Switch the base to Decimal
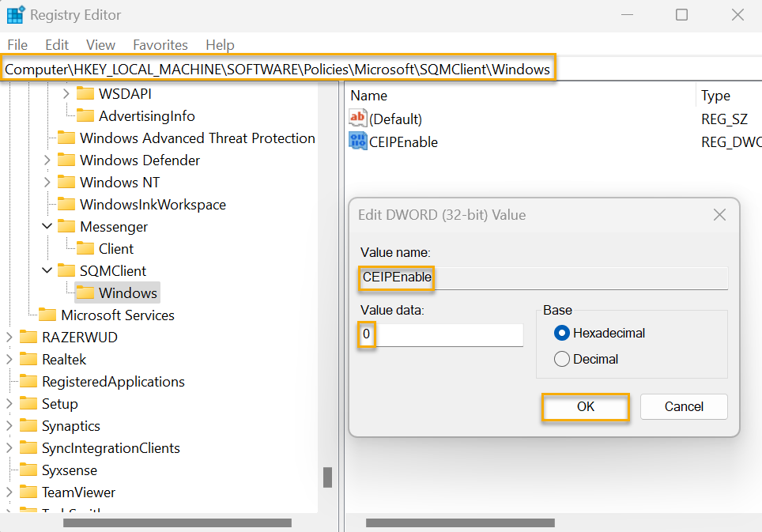762x532 pixels. (561, 358)
